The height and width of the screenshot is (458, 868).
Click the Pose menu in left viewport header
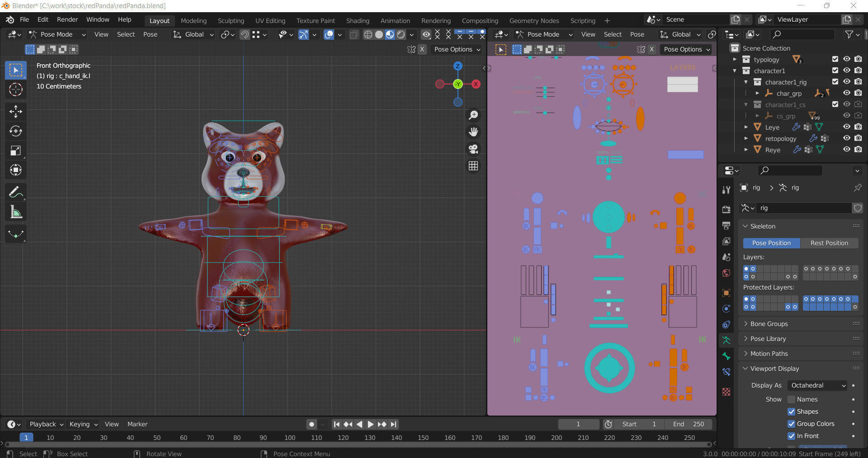[x=150, y=34]
